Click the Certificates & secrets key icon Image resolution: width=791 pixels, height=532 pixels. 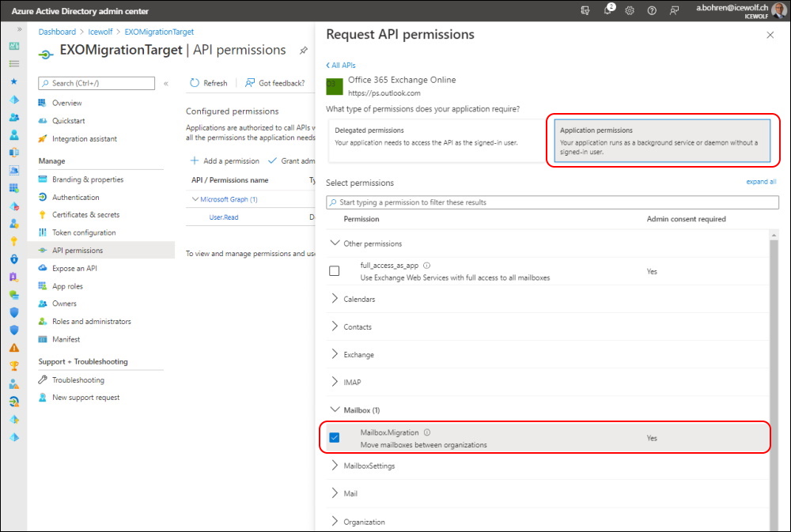[x=43, y=215]
